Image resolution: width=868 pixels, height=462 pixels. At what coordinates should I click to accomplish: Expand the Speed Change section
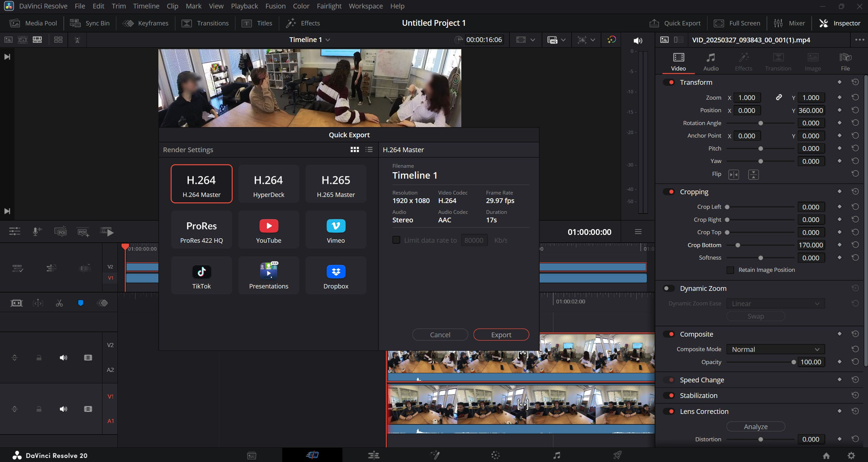[702, 380]
